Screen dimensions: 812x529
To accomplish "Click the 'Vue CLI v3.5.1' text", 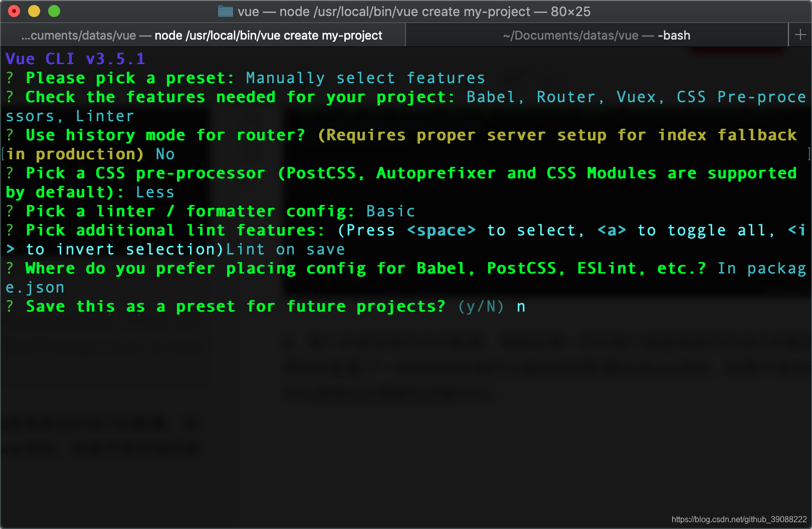I will coord(75,59).
